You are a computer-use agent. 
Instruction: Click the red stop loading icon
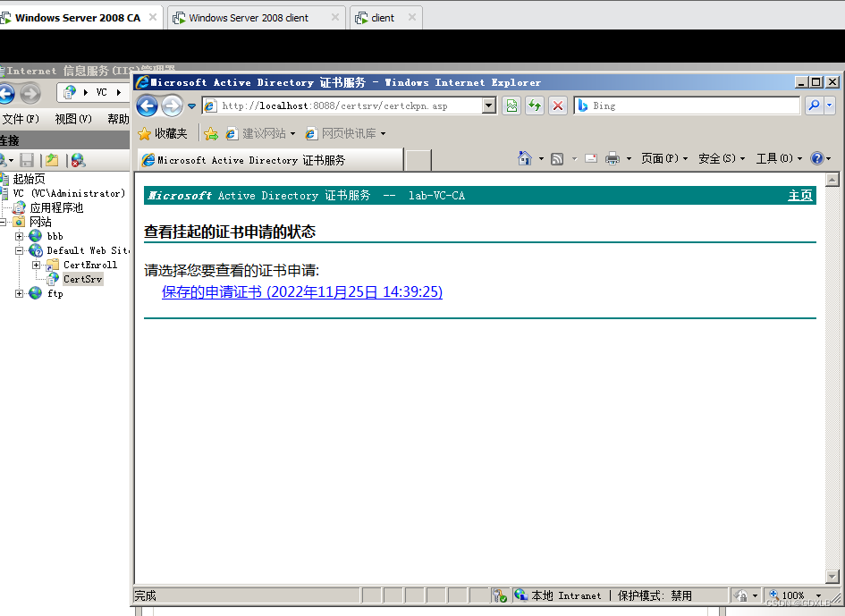558,105
